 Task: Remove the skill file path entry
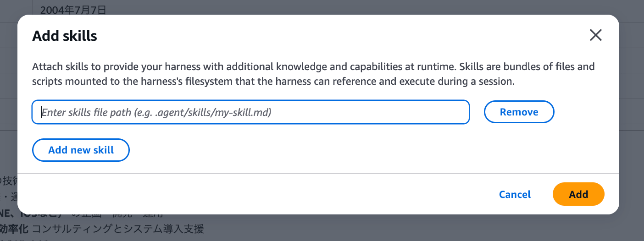coord(519,112)
